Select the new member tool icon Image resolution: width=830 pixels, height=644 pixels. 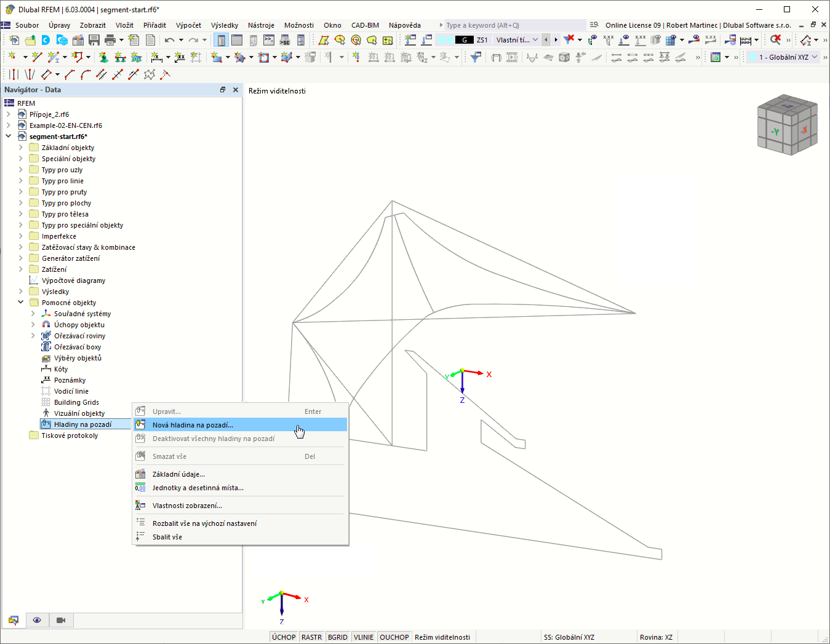(54, 57)
